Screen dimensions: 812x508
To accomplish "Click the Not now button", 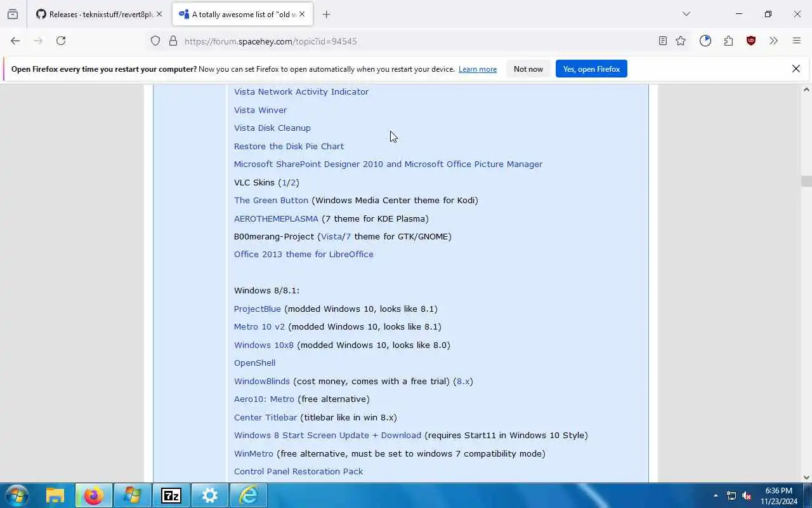I will [528, 69].
